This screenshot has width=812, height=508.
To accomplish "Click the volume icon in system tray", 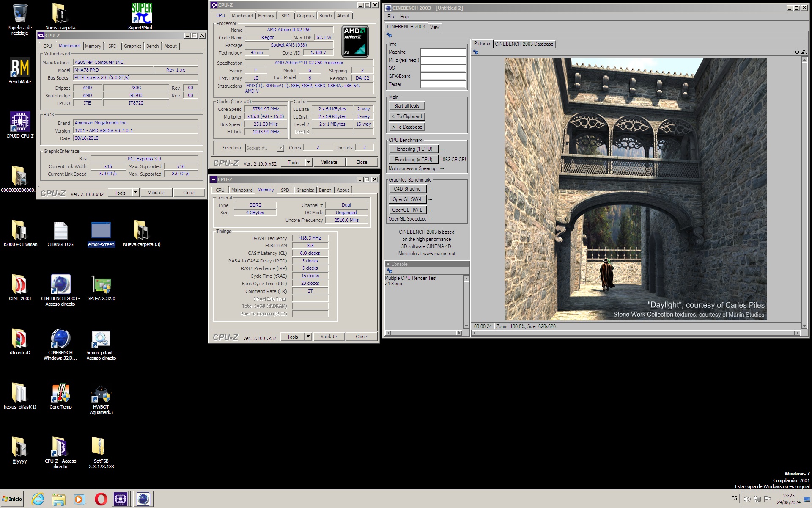I will pos(747,499).
